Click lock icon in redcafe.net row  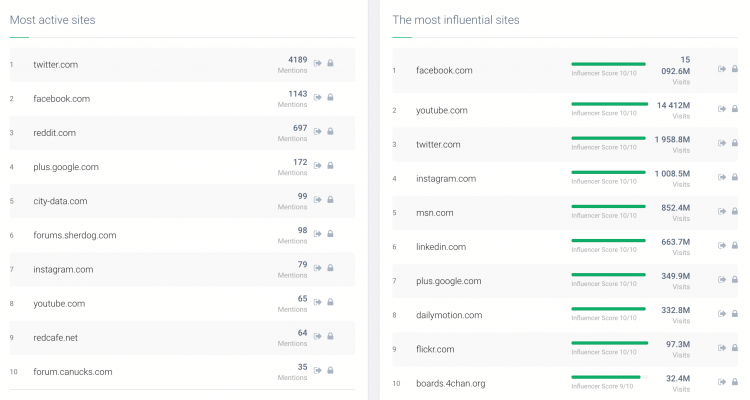[330, 336]
